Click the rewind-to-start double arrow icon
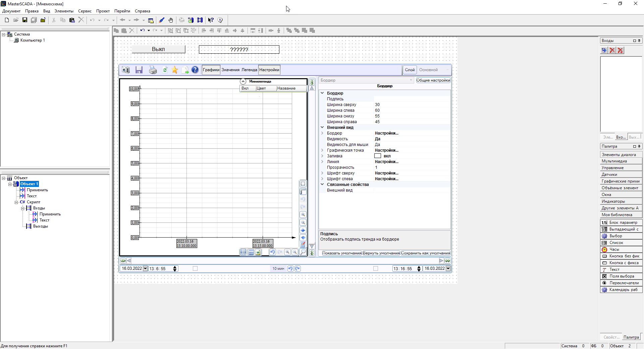The image size is (644, 349). [x=123, y=261]
